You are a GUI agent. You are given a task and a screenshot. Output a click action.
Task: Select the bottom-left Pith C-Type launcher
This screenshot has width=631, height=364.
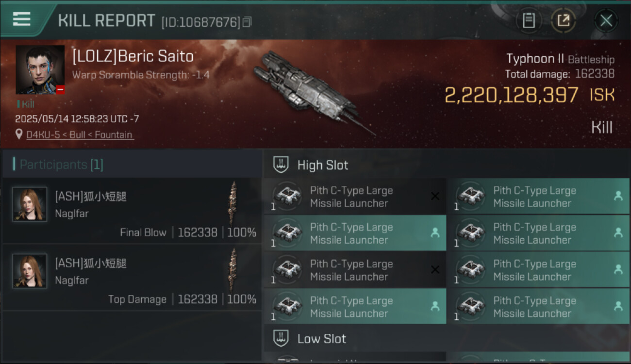click(x=354, y=307)
